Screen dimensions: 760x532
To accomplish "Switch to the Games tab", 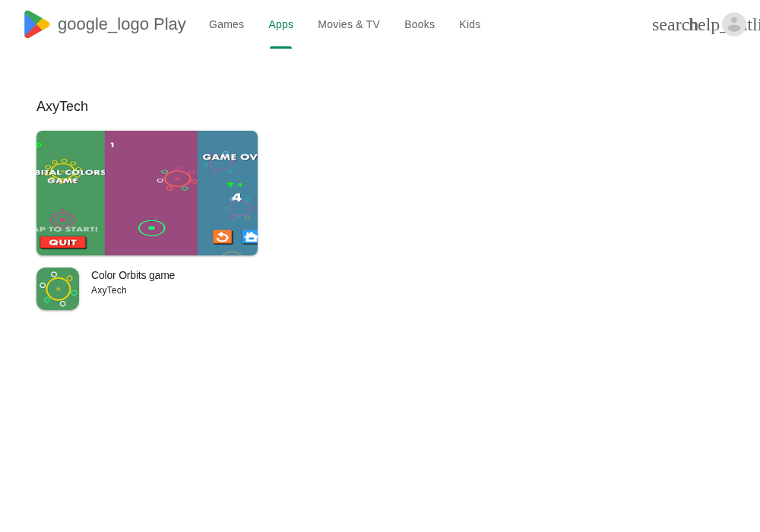I will tap(226, 24).
